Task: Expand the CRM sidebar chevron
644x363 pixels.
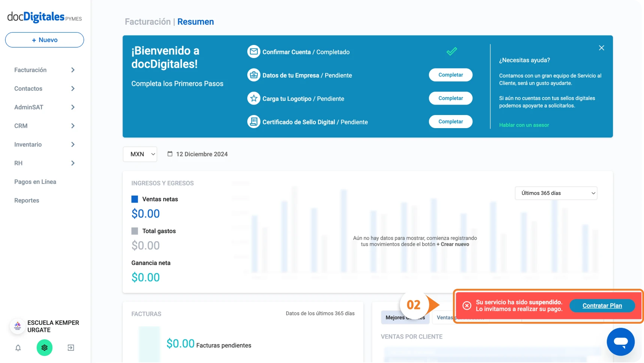Action: pos(73,126)
